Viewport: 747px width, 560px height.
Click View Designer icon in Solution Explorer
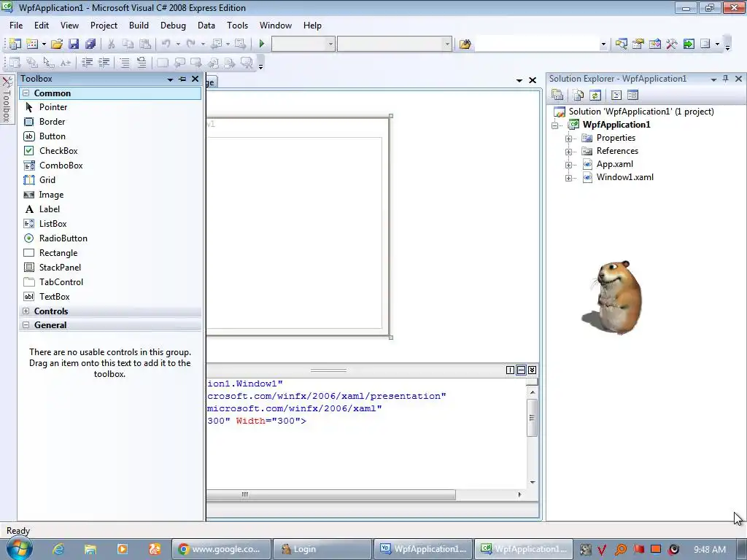point(632,96)
